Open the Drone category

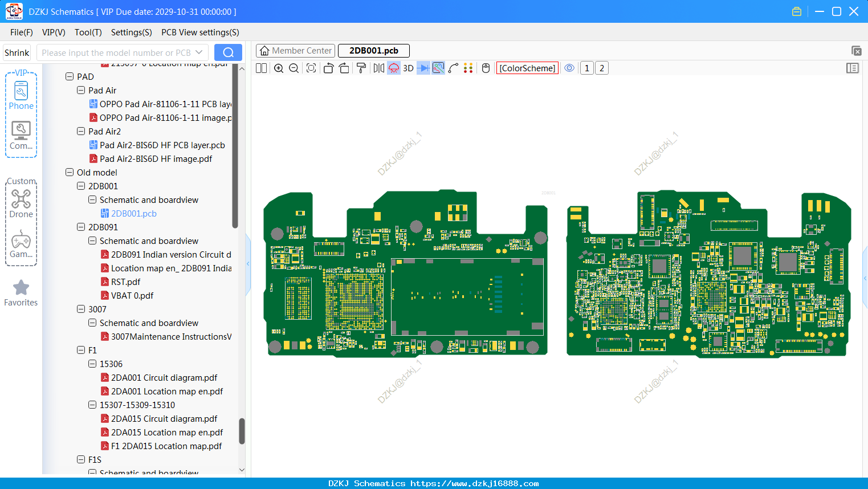click(21, 203)
